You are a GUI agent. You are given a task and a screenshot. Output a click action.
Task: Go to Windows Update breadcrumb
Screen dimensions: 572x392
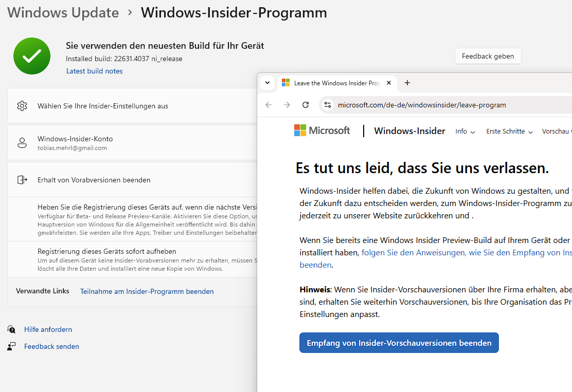[63, 13]
